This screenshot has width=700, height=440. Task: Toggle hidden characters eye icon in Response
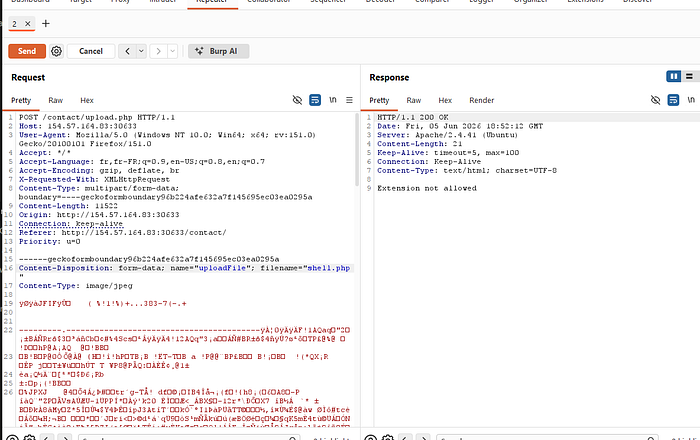pyautogui.click(x=655, y=100)
